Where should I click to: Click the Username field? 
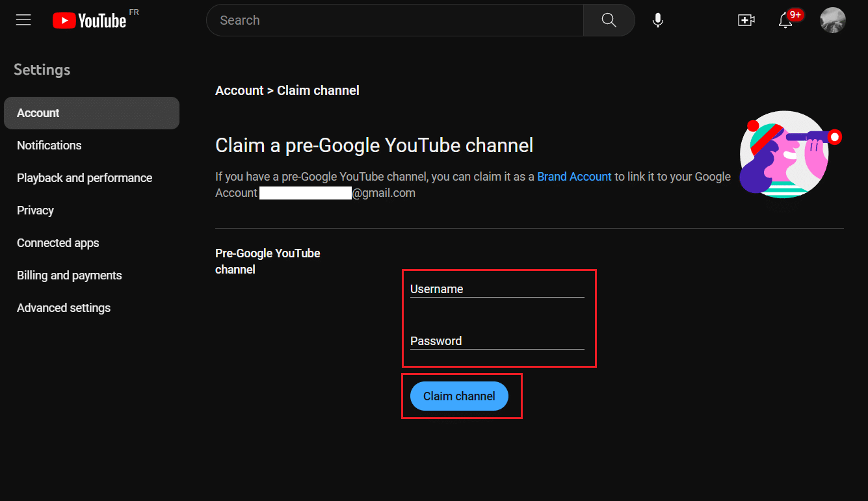(x=497, y=289)
